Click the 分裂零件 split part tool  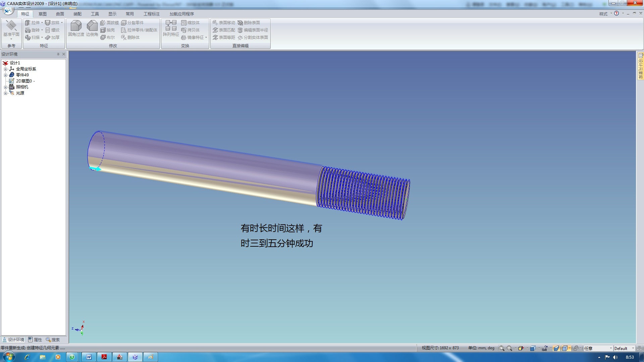pos(132,22)
